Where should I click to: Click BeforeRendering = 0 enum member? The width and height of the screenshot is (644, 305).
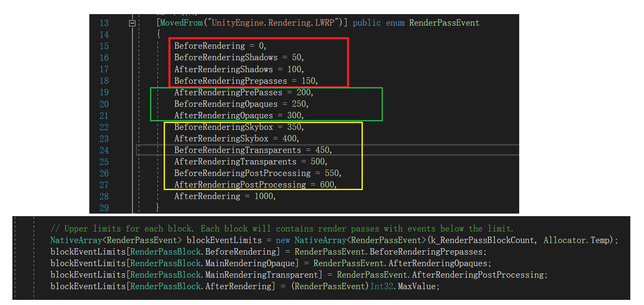click(220, 46)
